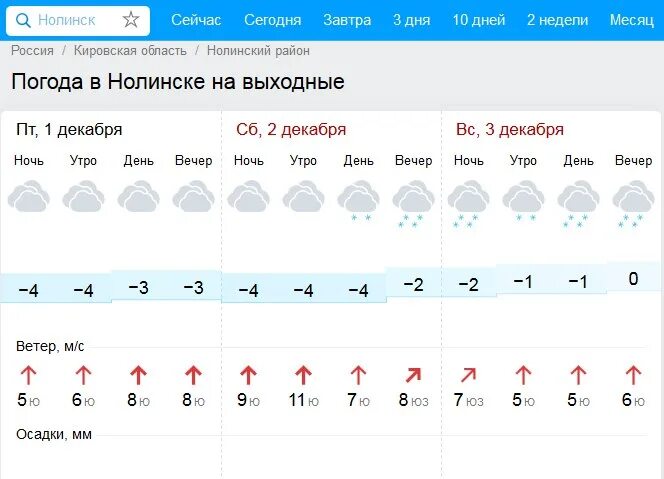Viewport: 664px width, 479px height.
Task: Open the Завтра forecast tab
Action: (x=347, y=20)
